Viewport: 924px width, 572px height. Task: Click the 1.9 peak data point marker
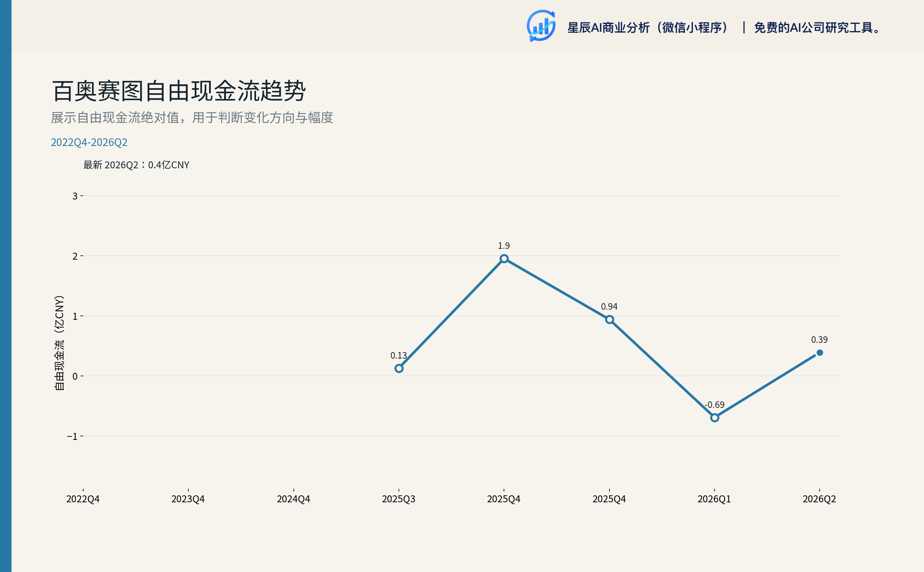coord(504,259)
